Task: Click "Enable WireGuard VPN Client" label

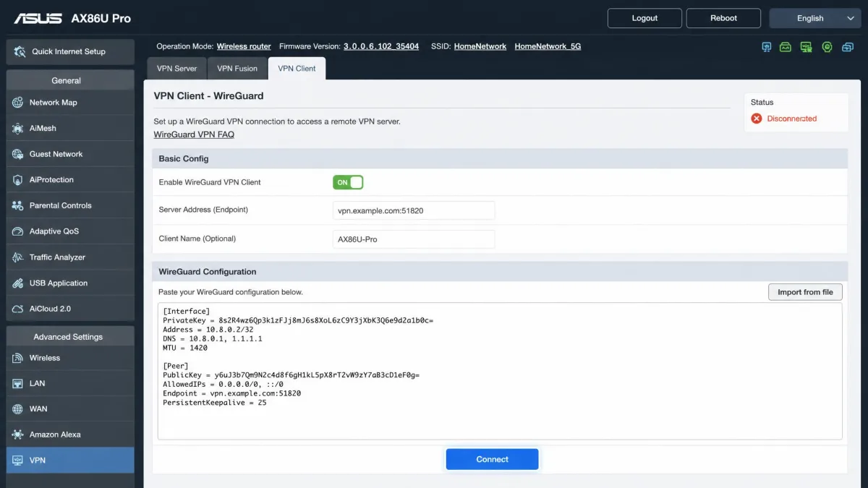Action: tap(210, 182)
